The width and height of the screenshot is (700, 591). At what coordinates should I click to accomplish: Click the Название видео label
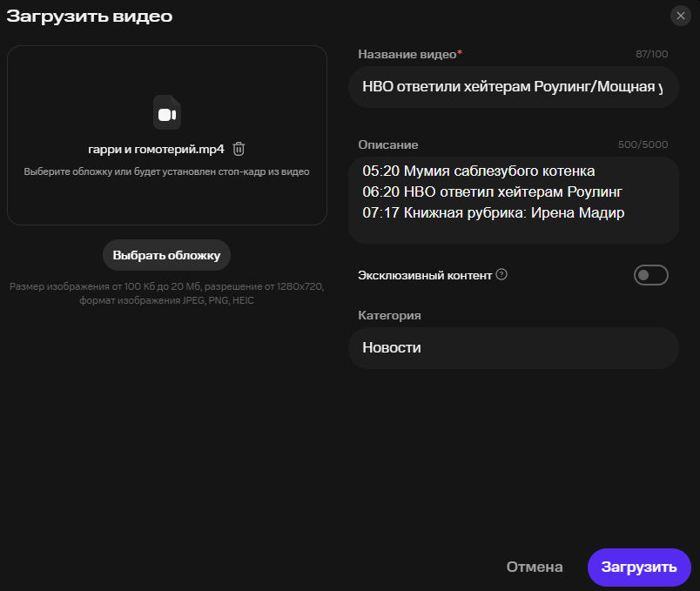click(407, 55)
